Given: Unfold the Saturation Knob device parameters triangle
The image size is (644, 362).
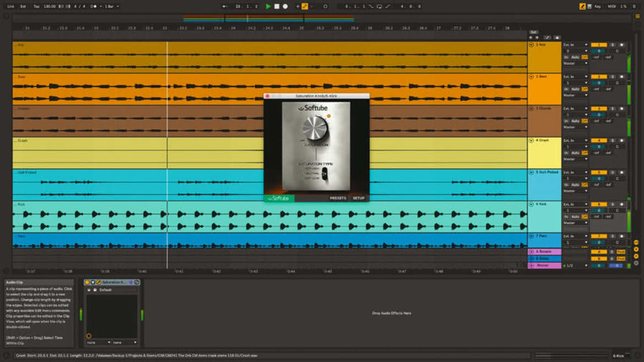Looking at the screenshot, I should (x=93, y=282).
